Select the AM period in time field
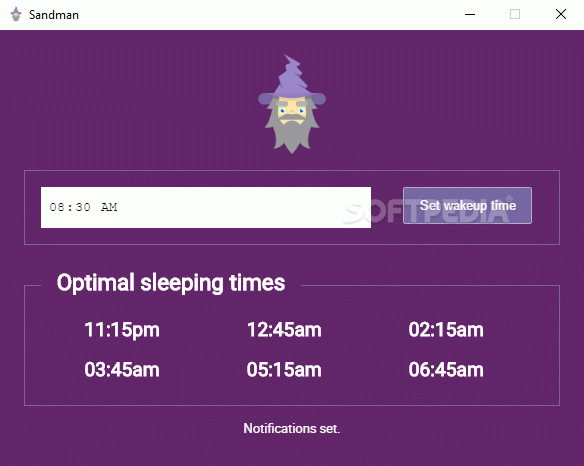 click(x=109, y=207)
